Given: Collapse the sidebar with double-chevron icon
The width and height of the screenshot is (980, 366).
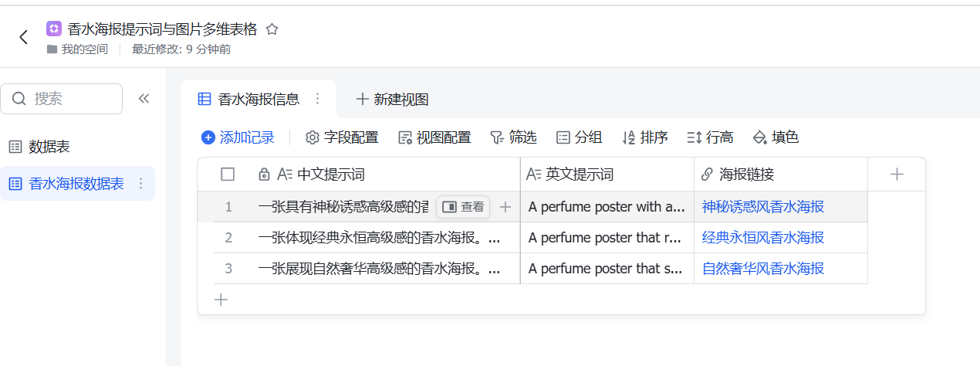Looking at the screenshot, I should (144, 99).
